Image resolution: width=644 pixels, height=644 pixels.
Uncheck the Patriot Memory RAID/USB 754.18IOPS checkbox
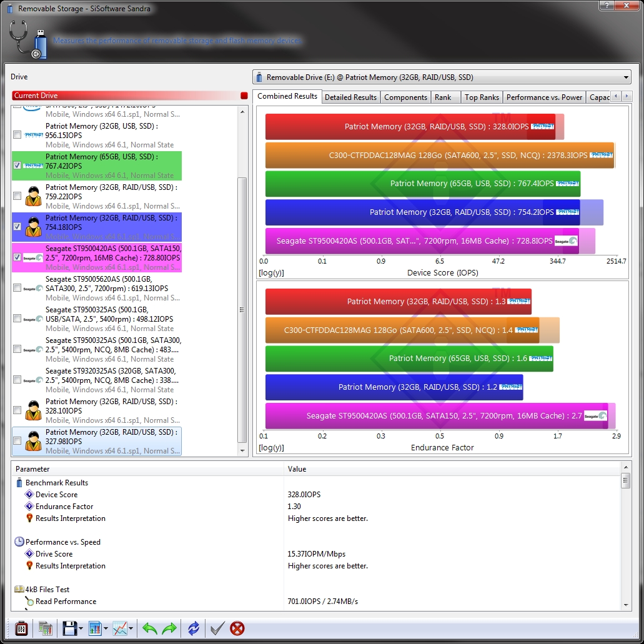coord(17,227)
